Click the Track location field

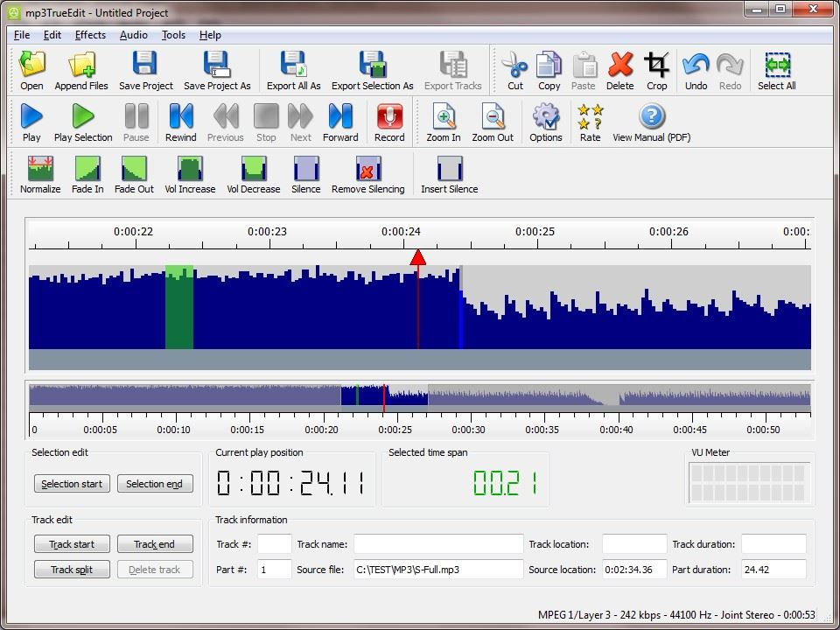click(634, 543)
